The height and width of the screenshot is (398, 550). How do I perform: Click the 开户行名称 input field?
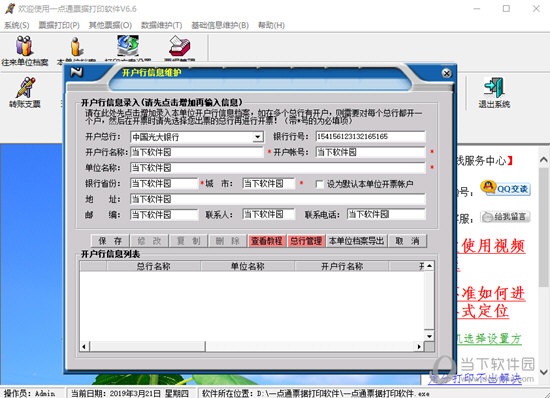(196, 152)
